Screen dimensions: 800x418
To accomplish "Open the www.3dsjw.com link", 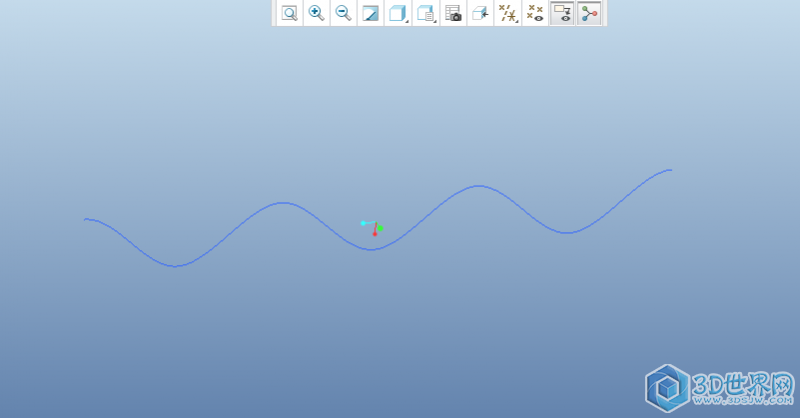I will pyautogui.click(x=738, y=402).
